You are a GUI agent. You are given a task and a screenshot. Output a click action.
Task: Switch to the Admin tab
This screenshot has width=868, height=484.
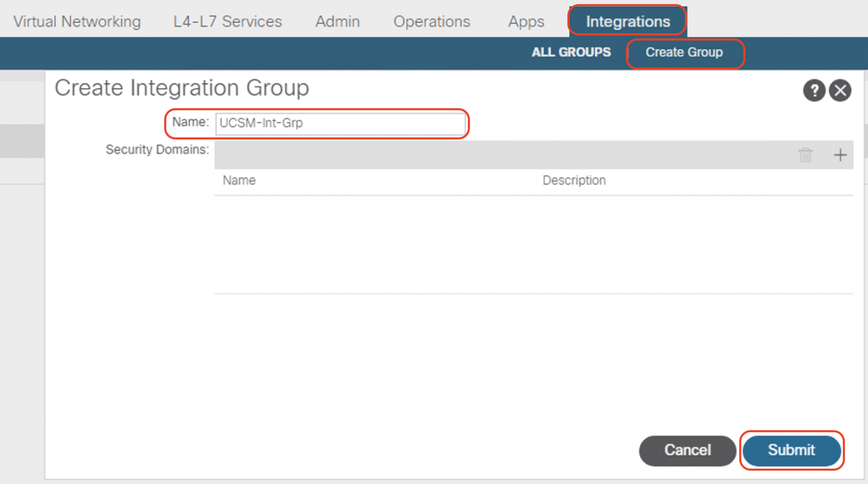tap(337, 21)
